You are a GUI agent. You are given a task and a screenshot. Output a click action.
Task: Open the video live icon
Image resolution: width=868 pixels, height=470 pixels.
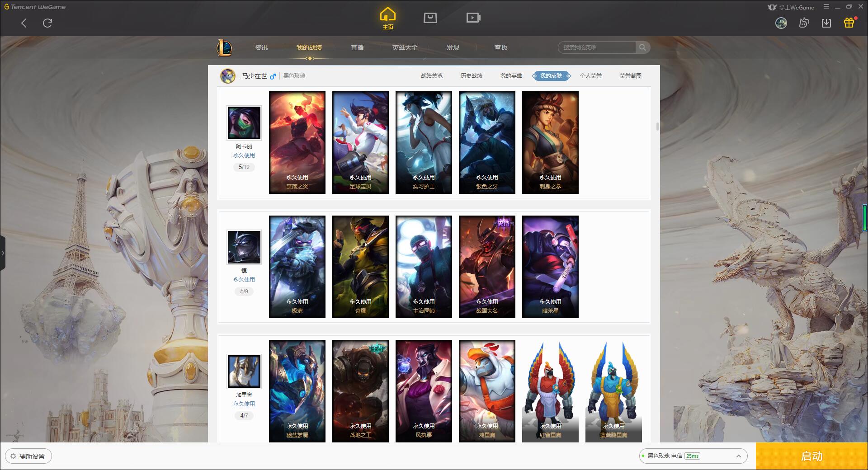tap(473, 18)
